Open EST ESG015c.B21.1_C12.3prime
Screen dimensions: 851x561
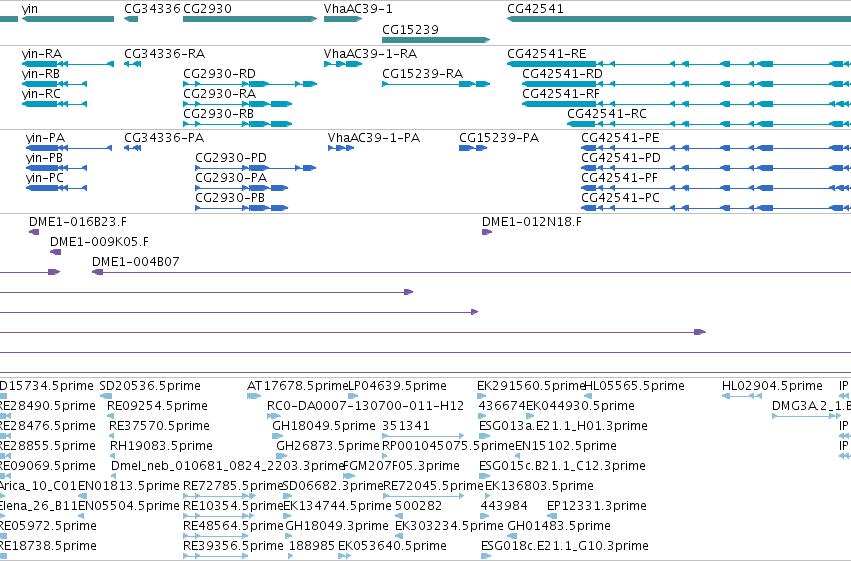[562, 467]
